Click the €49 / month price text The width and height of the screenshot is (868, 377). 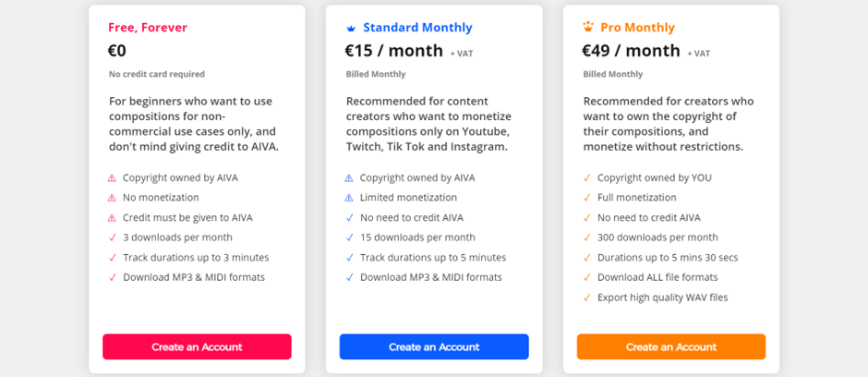(631, 51)
